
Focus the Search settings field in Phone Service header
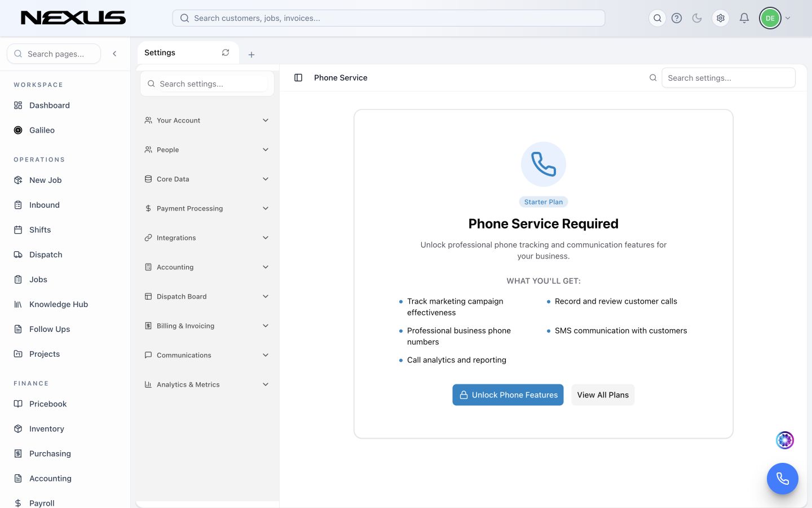(729, 78)
